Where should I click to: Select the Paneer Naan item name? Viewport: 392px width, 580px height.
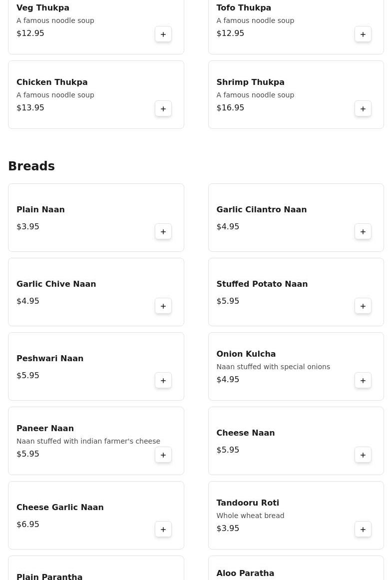coord(45,429)
